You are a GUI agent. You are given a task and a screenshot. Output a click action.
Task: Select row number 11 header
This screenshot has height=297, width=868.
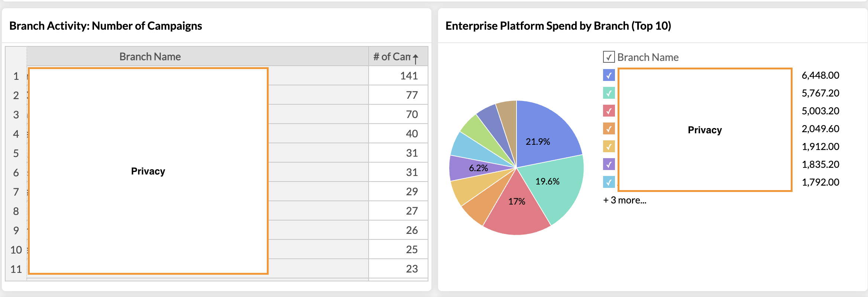[16, 269]
